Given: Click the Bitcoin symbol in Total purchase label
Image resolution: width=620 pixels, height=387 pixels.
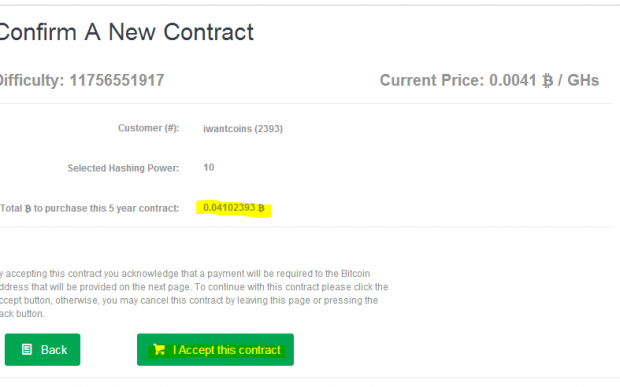Looking at the screenshot, I should tap(28, 208).
